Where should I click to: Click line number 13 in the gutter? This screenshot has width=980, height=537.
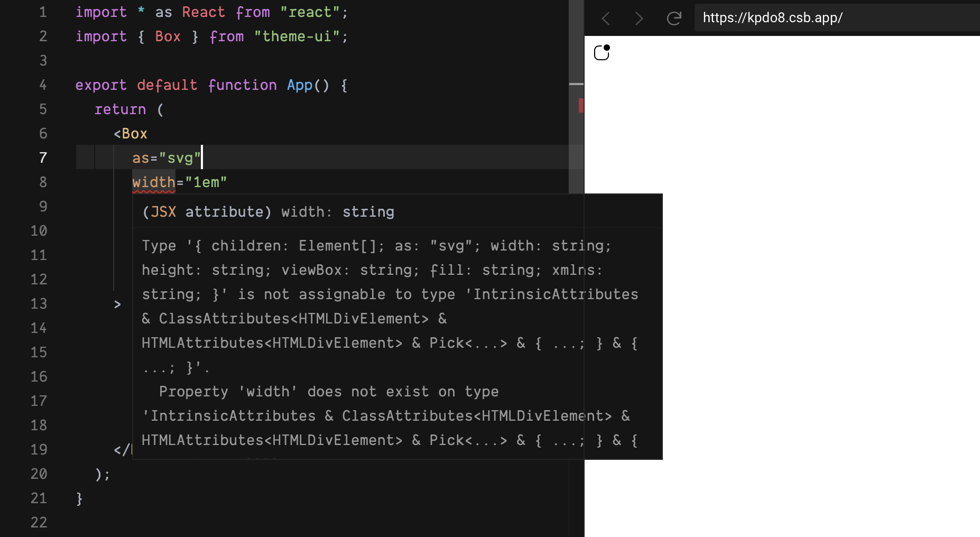click(x=39, y=304)
